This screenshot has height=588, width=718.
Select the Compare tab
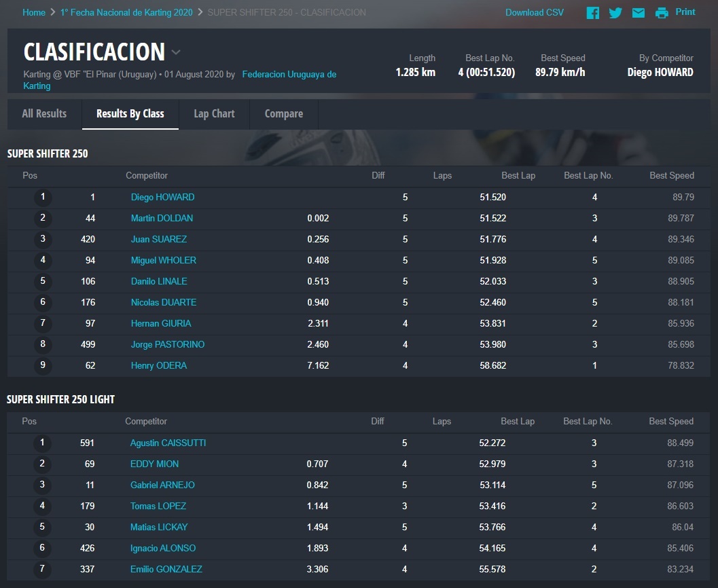pyautogui.click(x=283, y=113)
